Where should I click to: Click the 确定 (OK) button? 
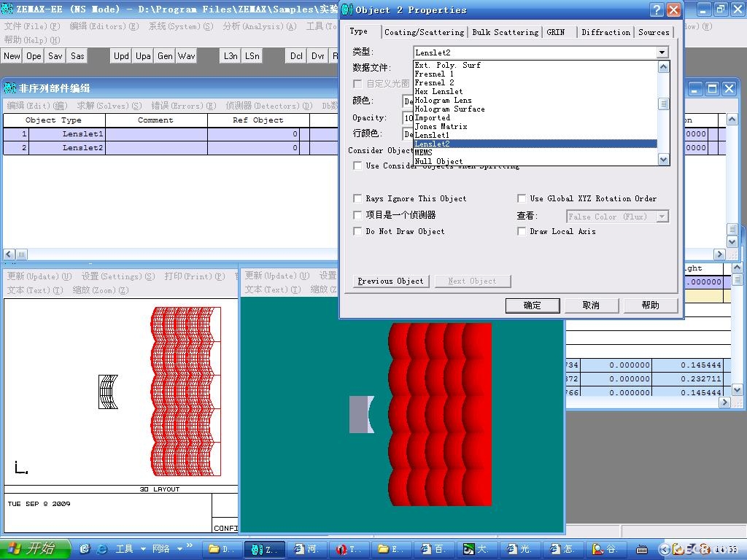click(532, 306)
